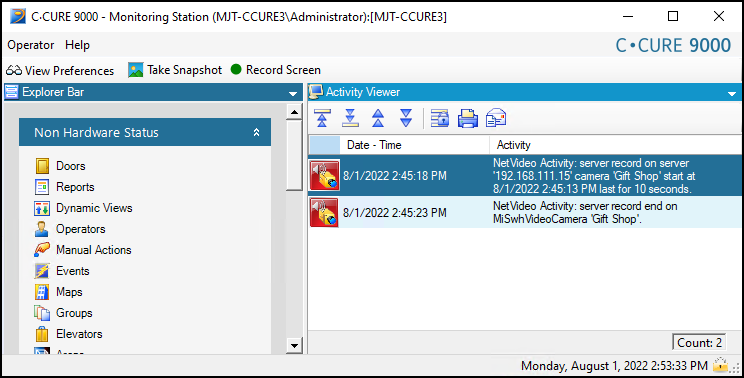Click the Take Snapshot picture icon
Screen dimensions: 744x378
pos(135,70)
